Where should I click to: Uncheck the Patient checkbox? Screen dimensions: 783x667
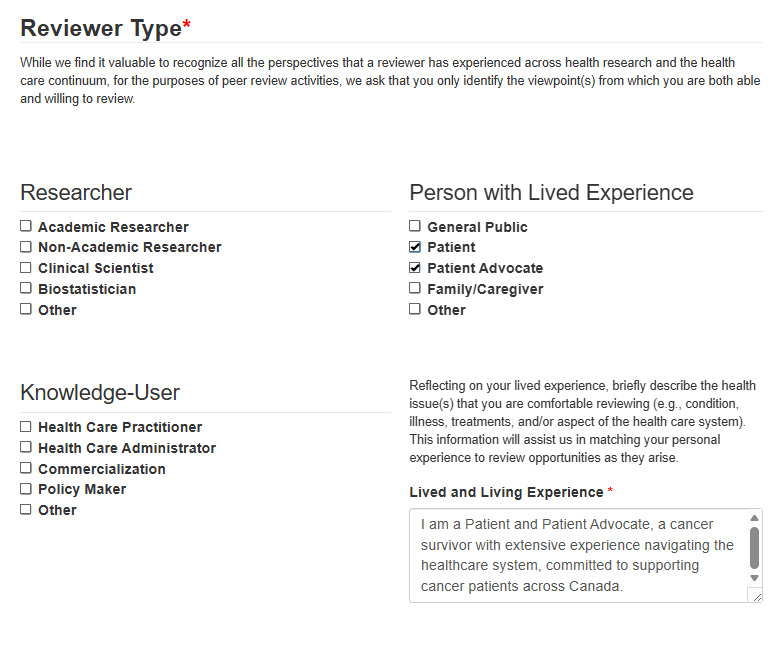pos(415,247)
